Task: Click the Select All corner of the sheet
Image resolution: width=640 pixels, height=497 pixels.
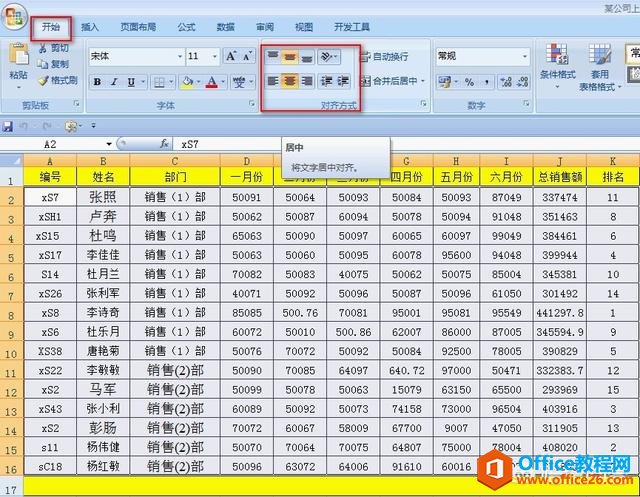Action: pos(11,160)
